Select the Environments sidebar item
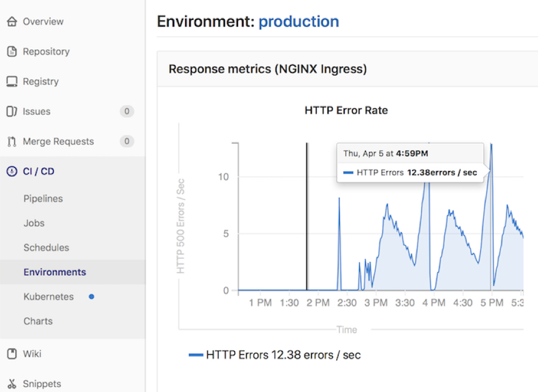 (x=54, y=272)
